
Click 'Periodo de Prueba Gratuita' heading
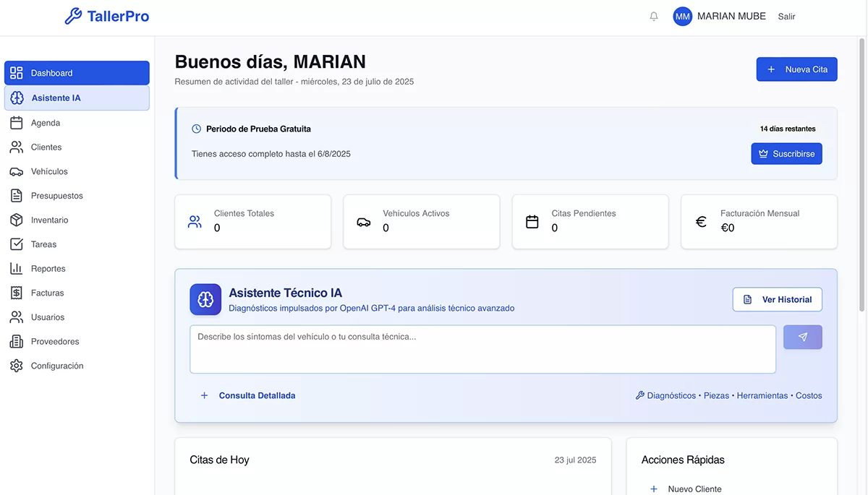click(x=258, y=129)
